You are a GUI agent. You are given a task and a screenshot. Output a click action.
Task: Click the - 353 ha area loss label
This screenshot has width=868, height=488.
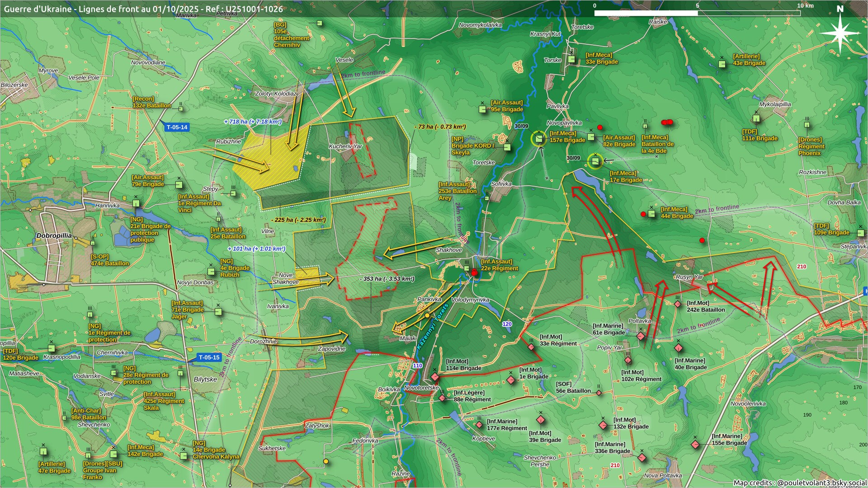click(387, 279)
